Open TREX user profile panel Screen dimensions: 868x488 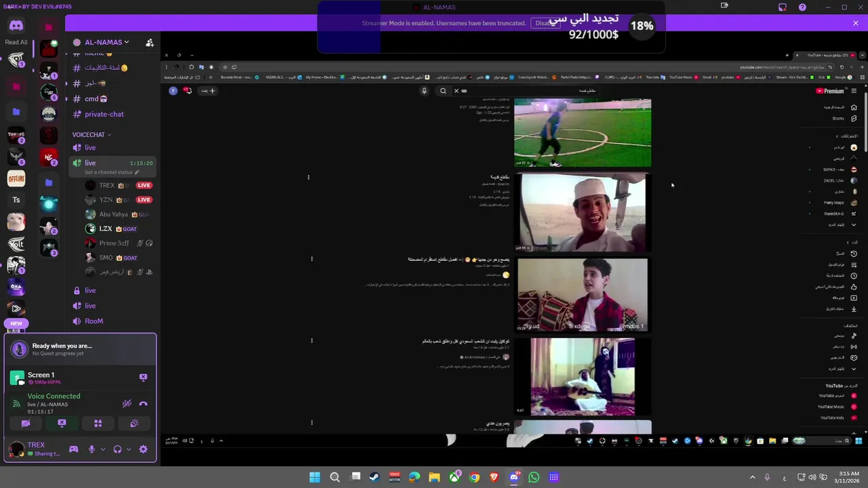(35, 449)
